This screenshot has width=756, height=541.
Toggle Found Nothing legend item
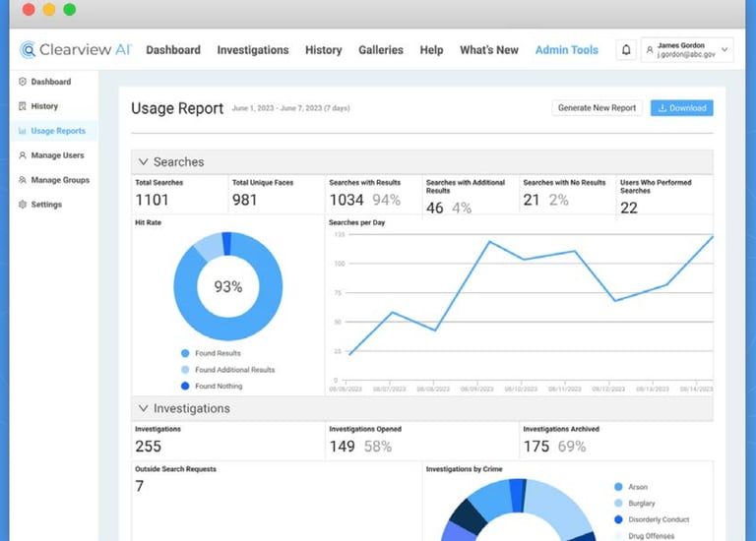tap(212, 386)
